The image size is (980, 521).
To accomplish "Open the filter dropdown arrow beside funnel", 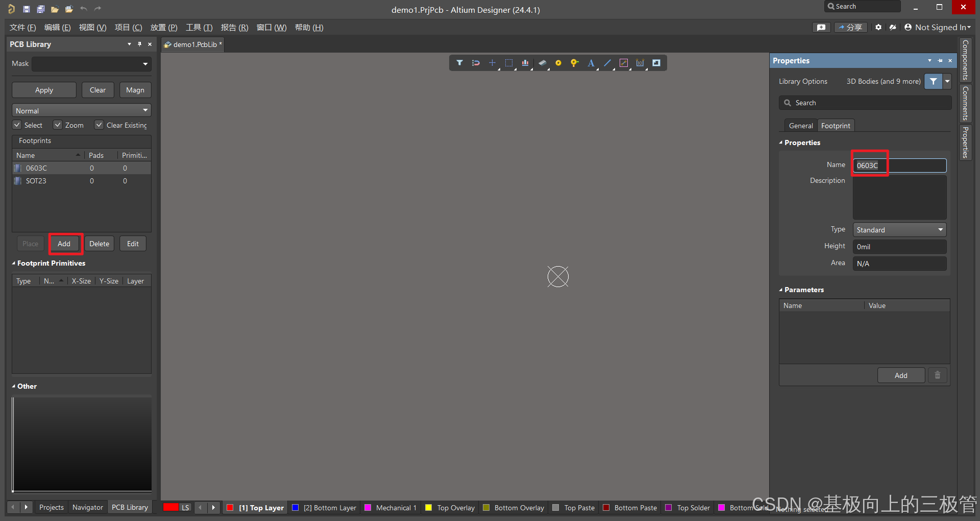I will (947, 81).
